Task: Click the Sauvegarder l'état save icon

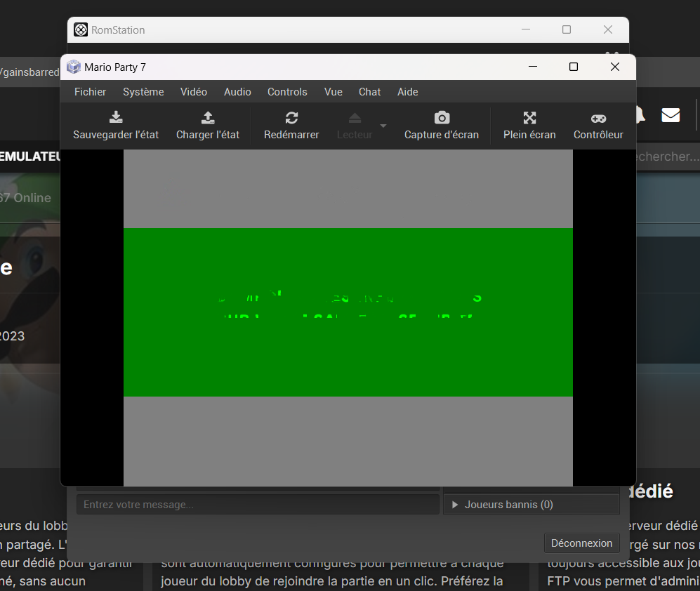Action: coord(116,117)
